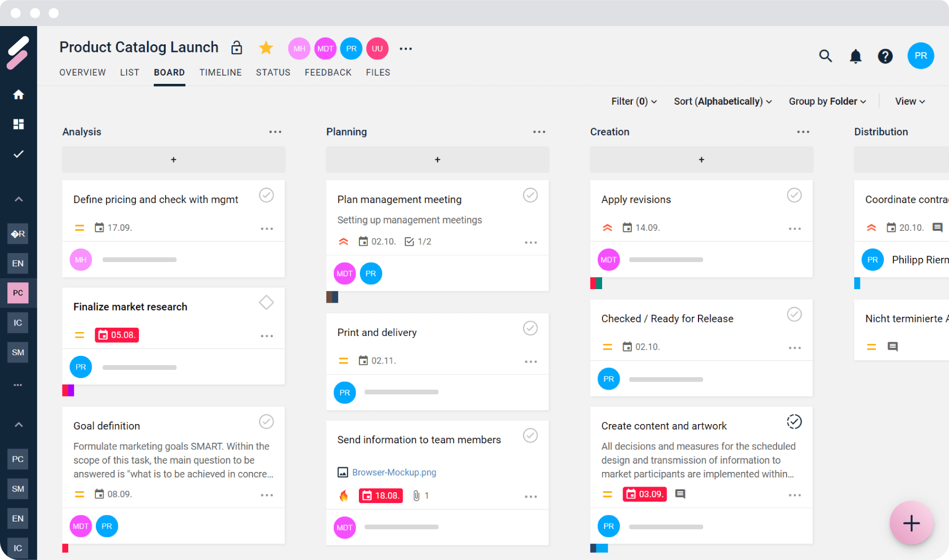Click the floating pink add button
949x560 pixels.
point(911,523)
